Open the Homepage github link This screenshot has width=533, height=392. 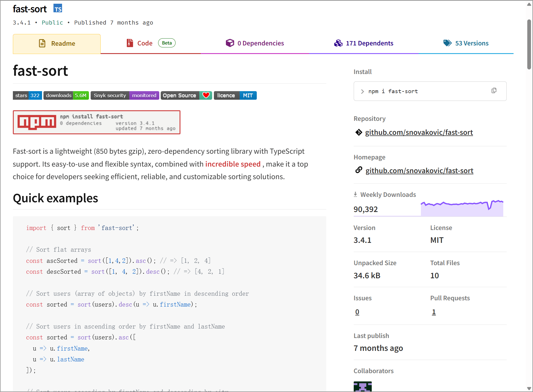(x=419, y=171)
